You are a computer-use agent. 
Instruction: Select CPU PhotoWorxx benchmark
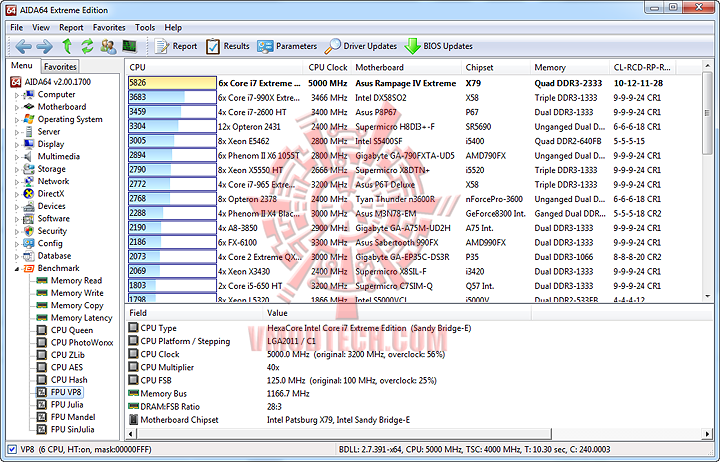coord(82,342)
